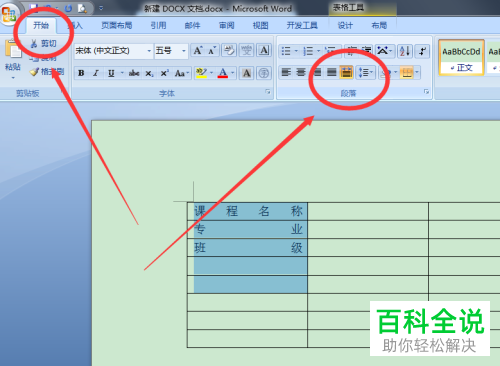Click the justify alignment icon
500x366 pixels.
pos(332,72)
